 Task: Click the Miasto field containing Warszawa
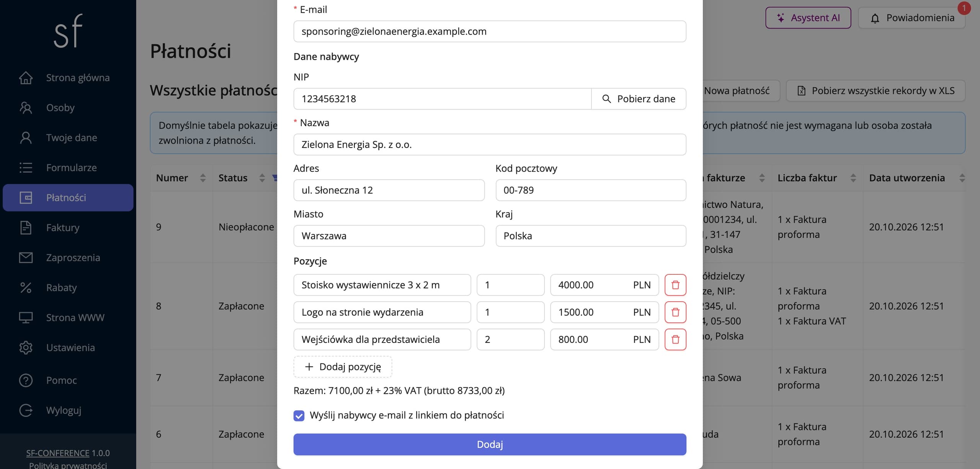[389, 236]
